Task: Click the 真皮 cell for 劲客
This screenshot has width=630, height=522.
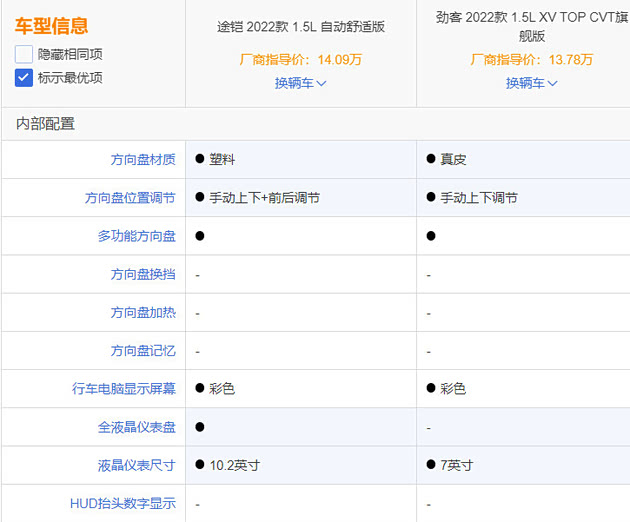Action: (453, 159)
